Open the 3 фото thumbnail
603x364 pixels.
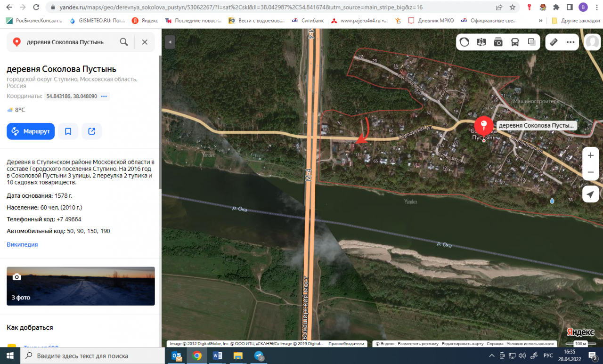click(81, 286)
